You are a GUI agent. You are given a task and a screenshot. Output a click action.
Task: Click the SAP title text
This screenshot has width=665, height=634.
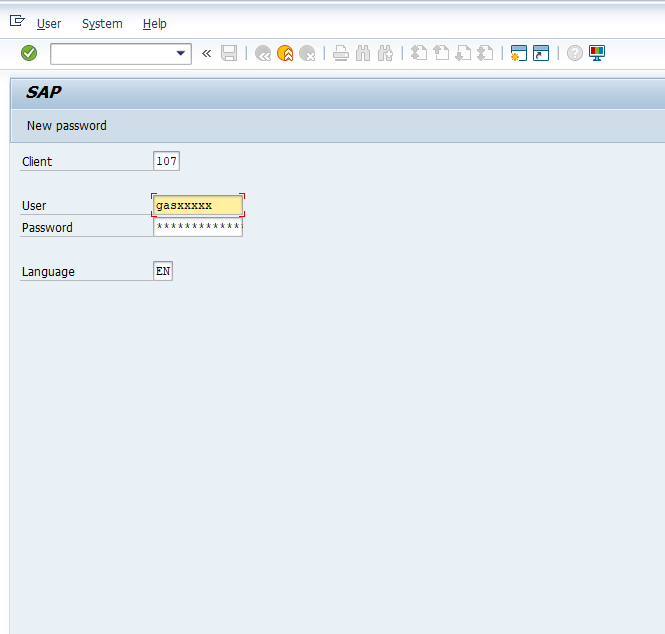click(x=44, y=92)
